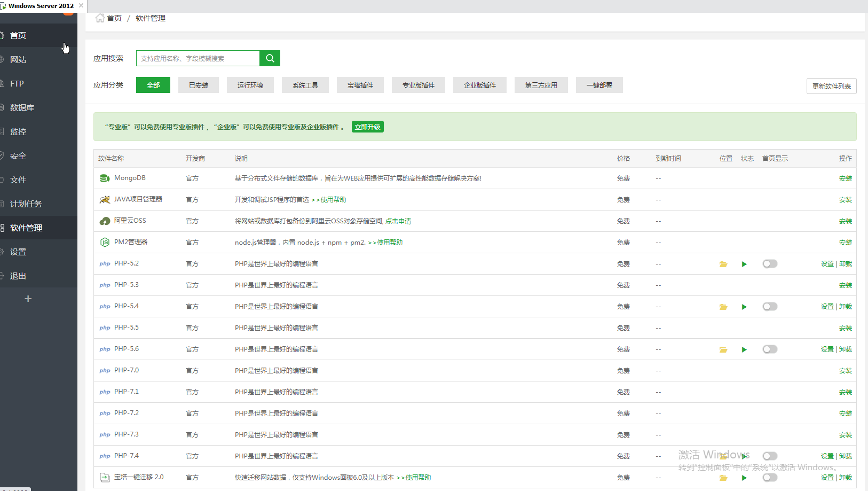Click the MongoDB leaf icon
The height and width of the screenshot is (491, 868).
[105, 178]
